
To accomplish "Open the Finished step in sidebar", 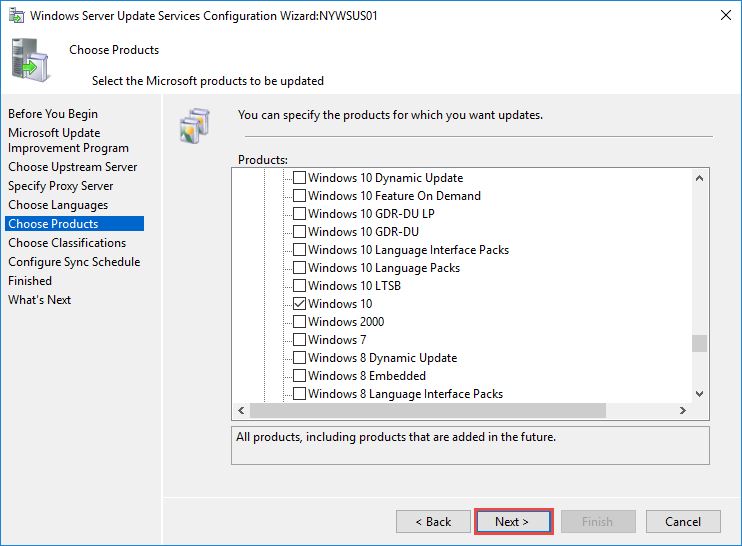I will [x=30, y=281].
